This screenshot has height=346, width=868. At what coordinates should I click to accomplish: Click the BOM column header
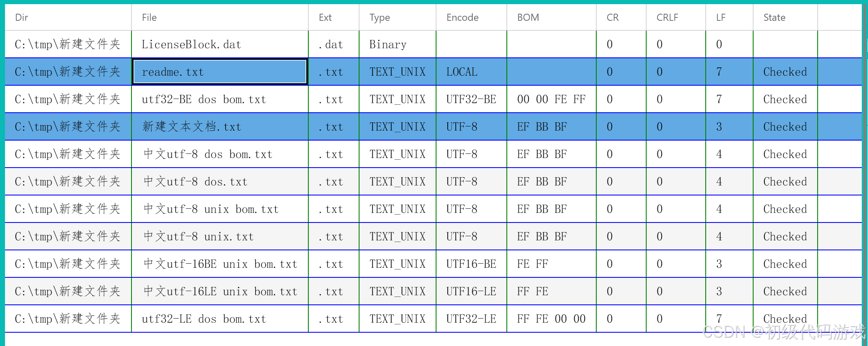pos(527,17)
